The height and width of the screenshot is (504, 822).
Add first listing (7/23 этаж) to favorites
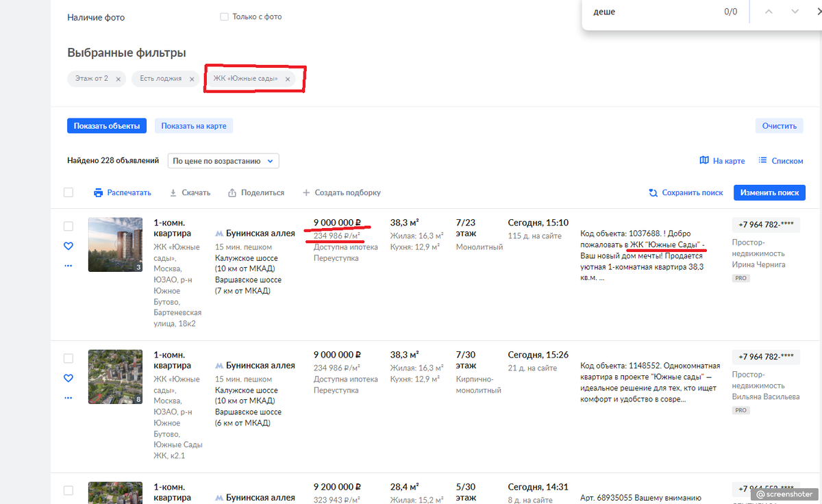point(68,246)
